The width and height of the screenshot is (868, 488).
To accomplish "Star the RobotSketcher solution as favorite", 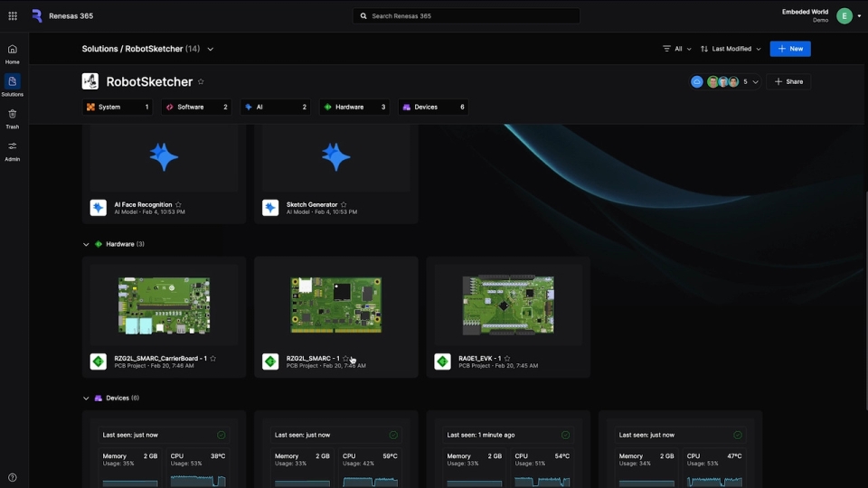I will [x=201, y=82].
